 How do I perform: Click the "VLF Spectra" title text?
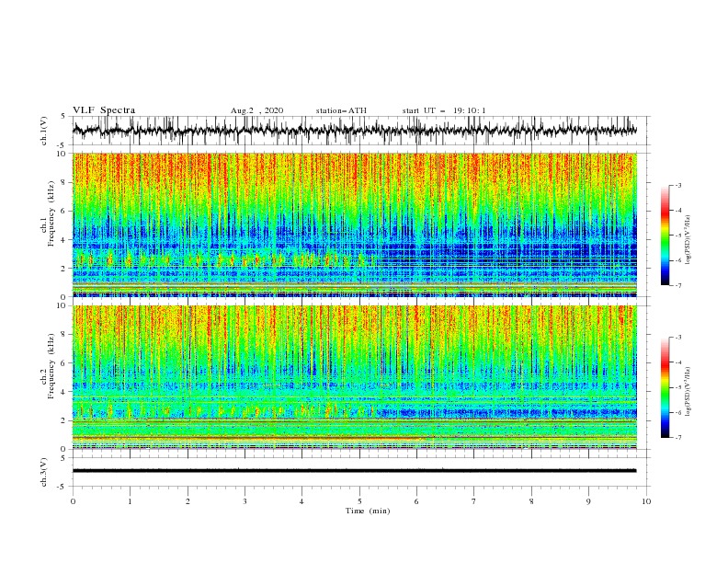[x=104, y=110]
